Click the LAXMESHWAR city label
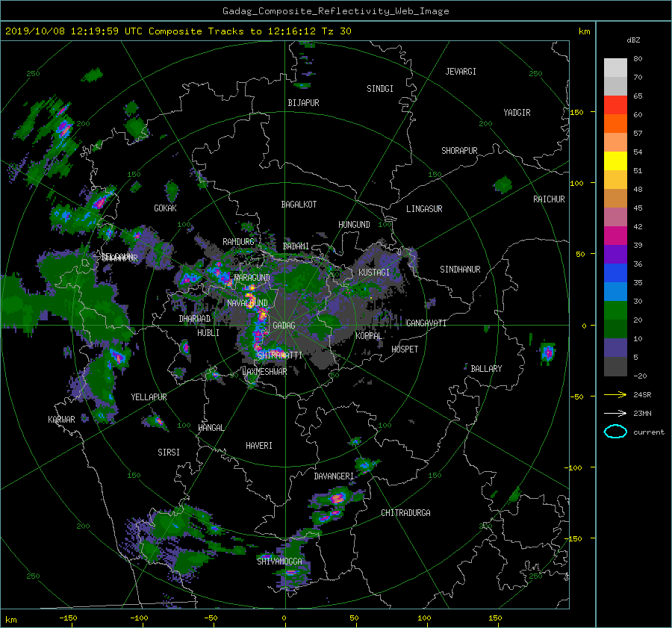The image size is (672, 628). [x=264, y=372]
